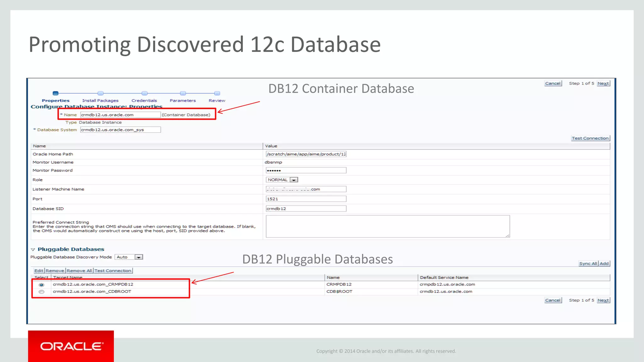Image resolution: width=644 pixels, height=362 pixels.
Task: Click the Port field showing 1521
Action: 306,199
